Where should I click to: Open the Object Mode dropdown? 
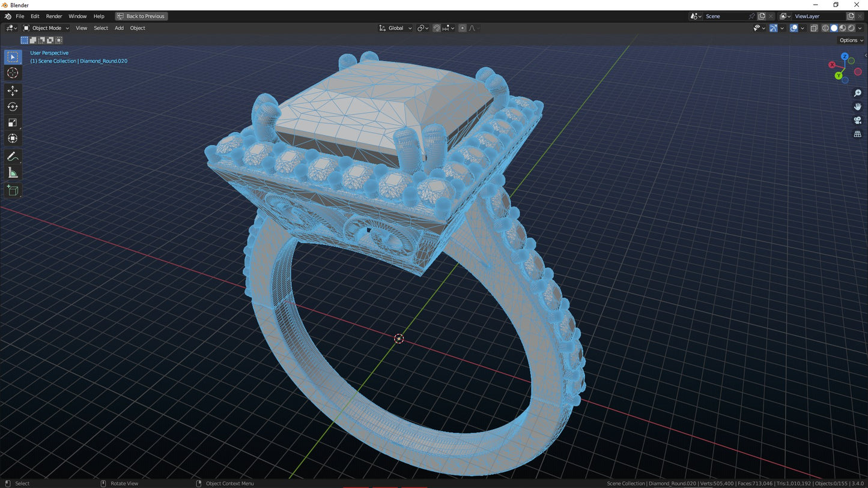[46, 28]
